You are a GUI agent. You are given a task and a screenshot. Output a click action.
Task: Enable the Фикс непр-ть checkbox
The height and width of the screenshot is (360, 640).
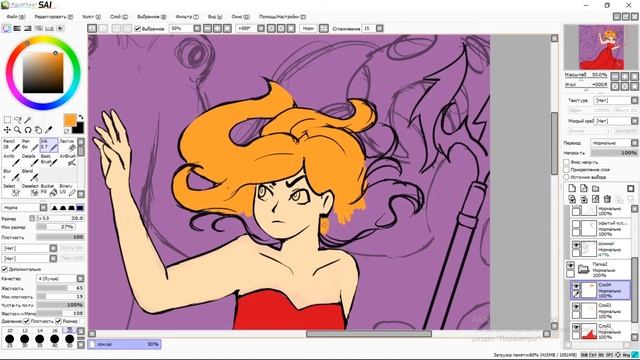tap(567, 162)
